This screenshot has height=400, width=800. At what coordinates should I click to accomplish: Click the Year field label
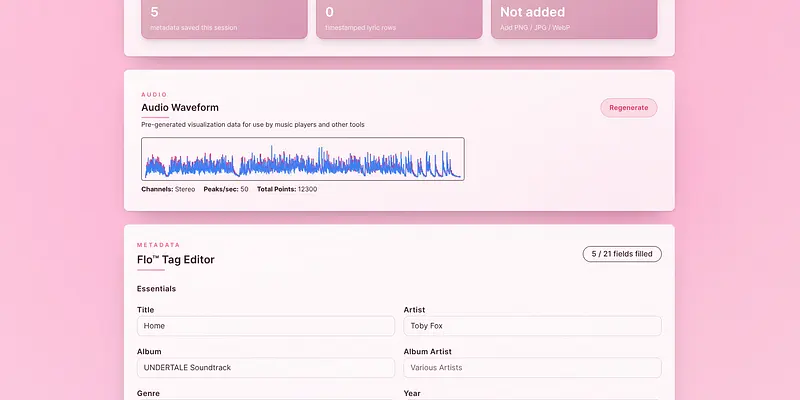pos(412,394)
